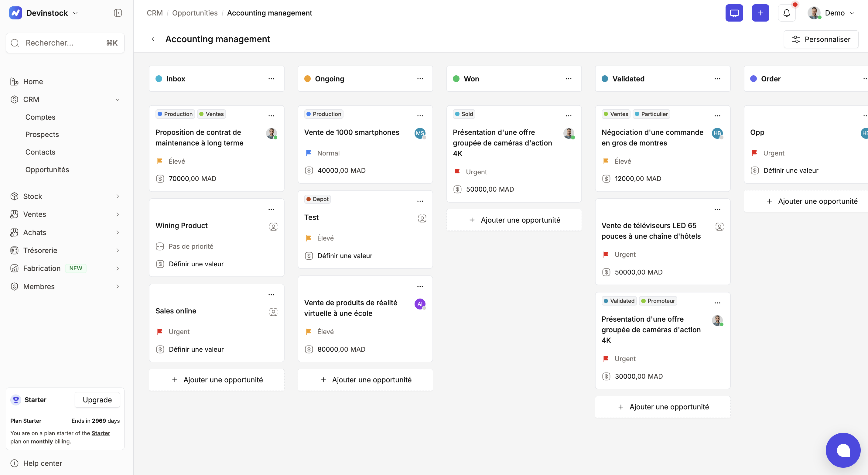Click the Urgent priority flag on Sales online card

coord(160,331)
